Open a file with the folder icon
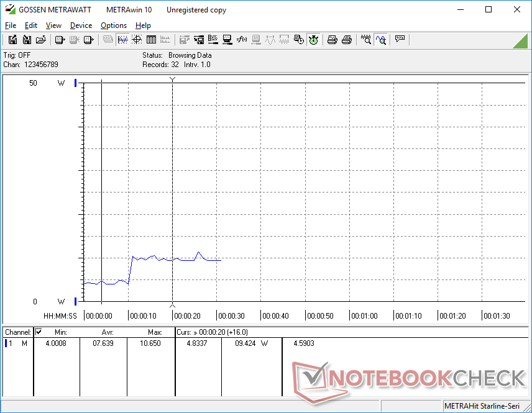The height and width of the screenshot is (413, 532). point(41,40)
